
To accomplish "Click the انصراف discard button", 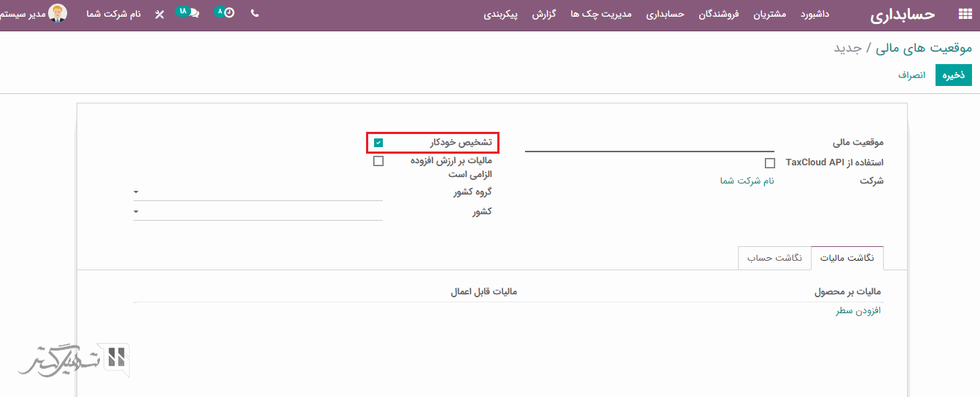I will pyautogui.click(x=911, y=75).
